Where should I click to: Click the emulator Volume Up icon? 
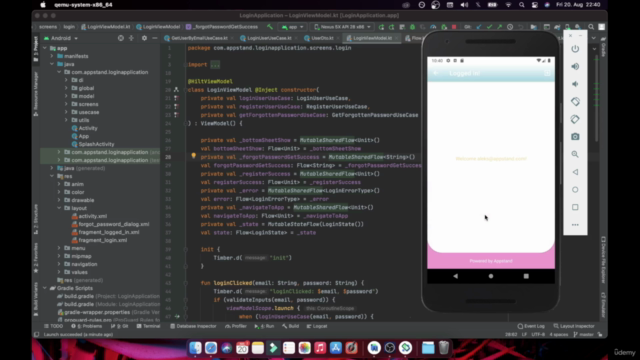[x=575, y=67]
